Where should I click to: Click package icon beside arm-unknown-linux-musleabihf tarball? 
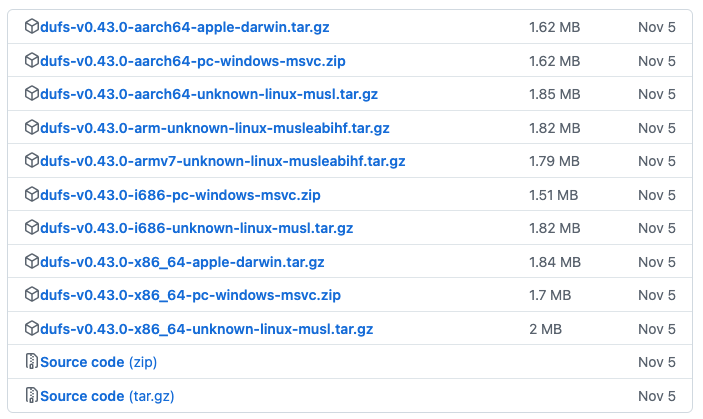click(32, 128)
